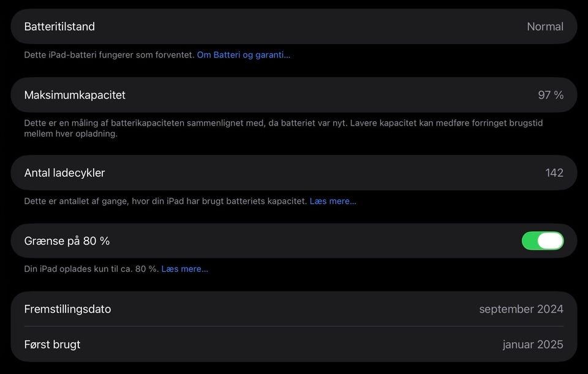Tap "Din iPad oplades kun til ca. 80 %" text
Screen dimensions: 588x374
(91, 269)
